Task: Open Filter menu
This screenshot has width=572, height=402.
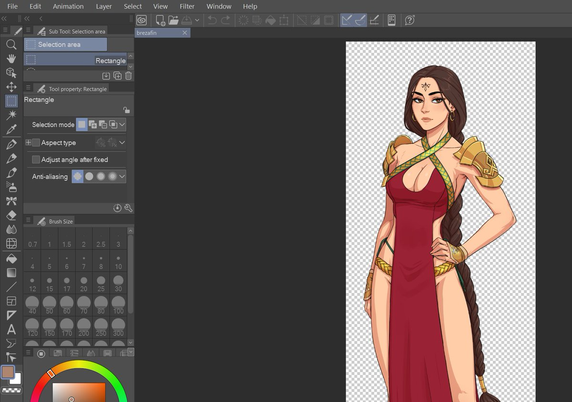Action: click(x=187, y=7)
